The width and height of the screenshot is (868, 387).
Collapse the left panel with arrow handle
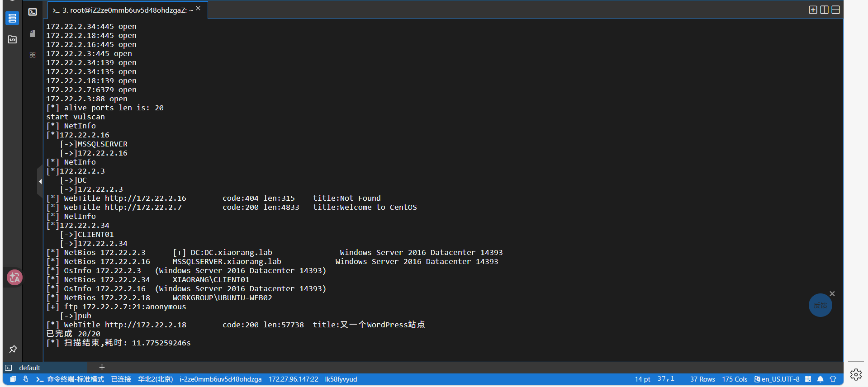click(40, 181)
